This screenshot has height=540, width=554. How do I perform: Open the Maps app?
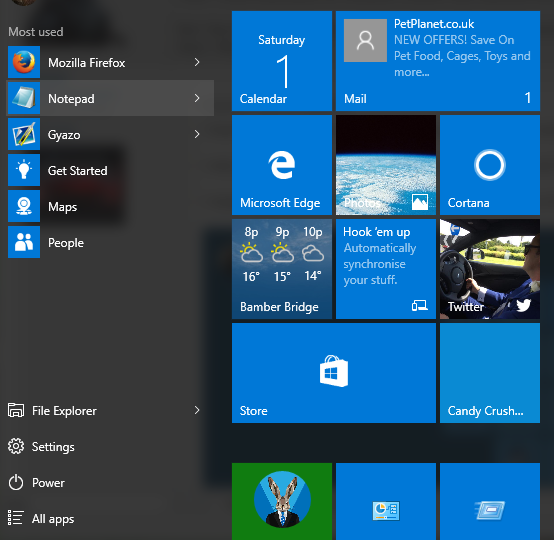(110, 206)
